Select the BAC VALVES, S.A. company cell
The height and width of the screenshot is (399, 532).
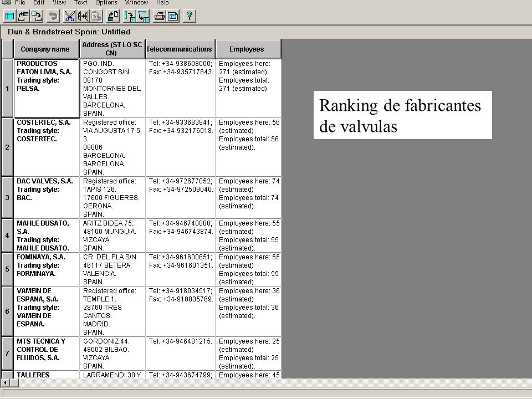coord(47,197)
